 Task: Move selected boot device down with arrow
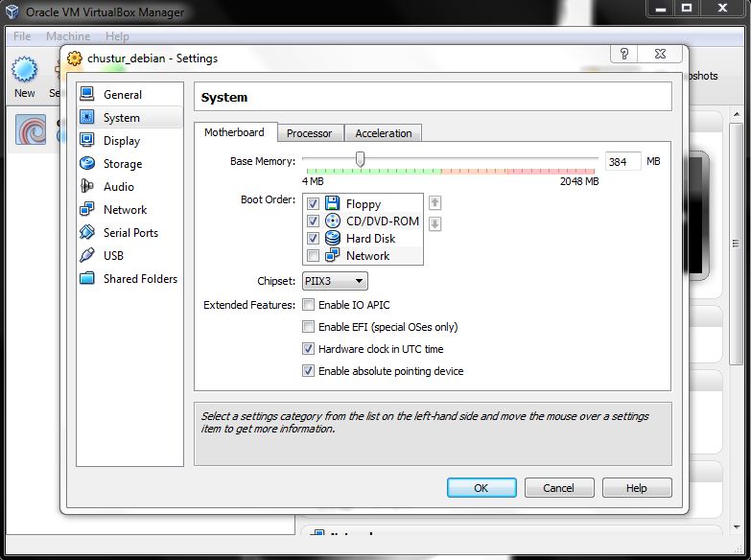pyautogui.click(x=434, y=223)
